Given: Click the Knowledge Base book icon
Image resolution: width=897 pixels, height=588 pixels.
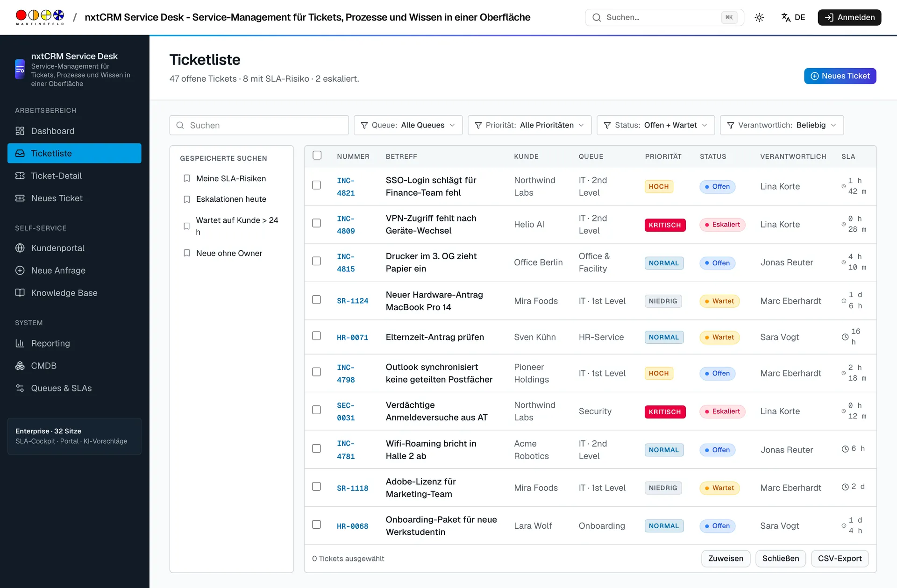Looking at the screenshot, I should (20, 293).
